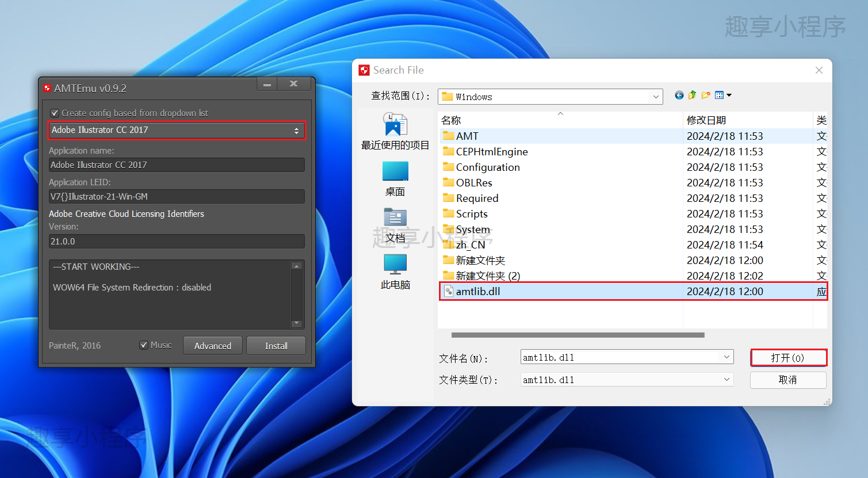Go up one folder level icon

point(693,95)
